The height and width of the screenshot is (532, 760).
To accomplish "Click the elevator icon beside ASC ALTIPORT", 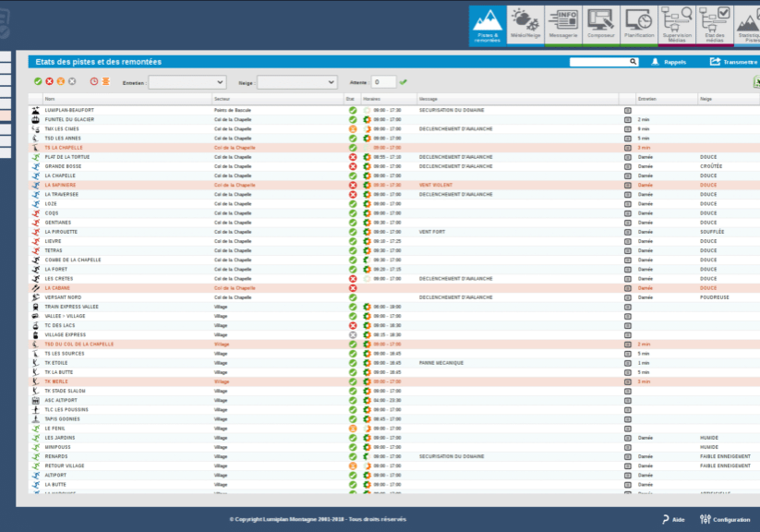I will pyautogui.click(x=35, y=401).
